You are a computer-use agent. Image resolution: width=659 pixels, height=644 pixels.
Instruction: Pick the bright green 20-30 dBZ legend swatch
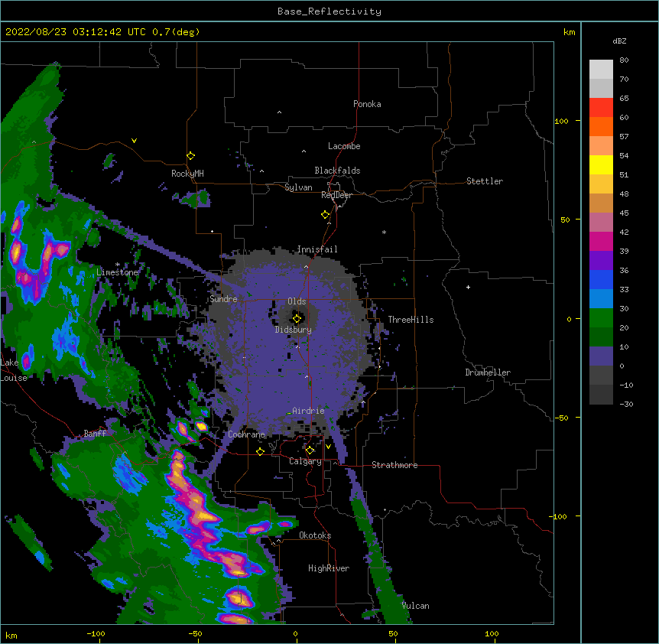pos(601,318)
